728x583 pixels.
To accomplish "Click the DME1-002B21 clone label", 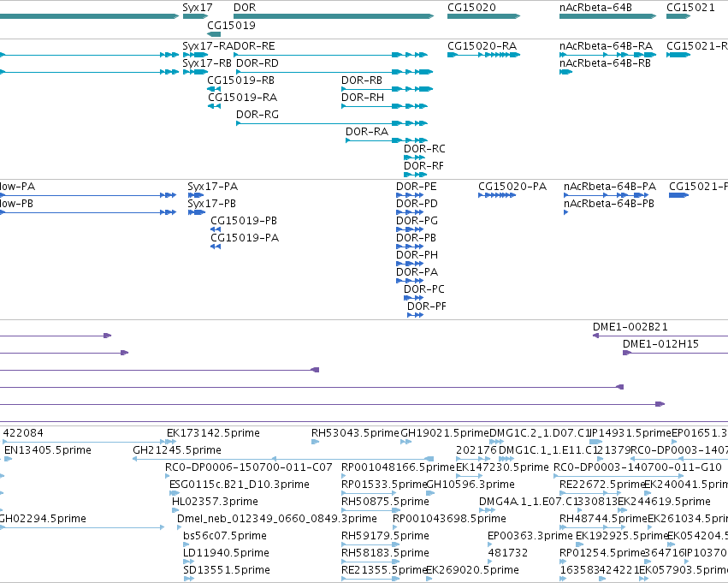I will pyautogui.click(x=630, y=327).
